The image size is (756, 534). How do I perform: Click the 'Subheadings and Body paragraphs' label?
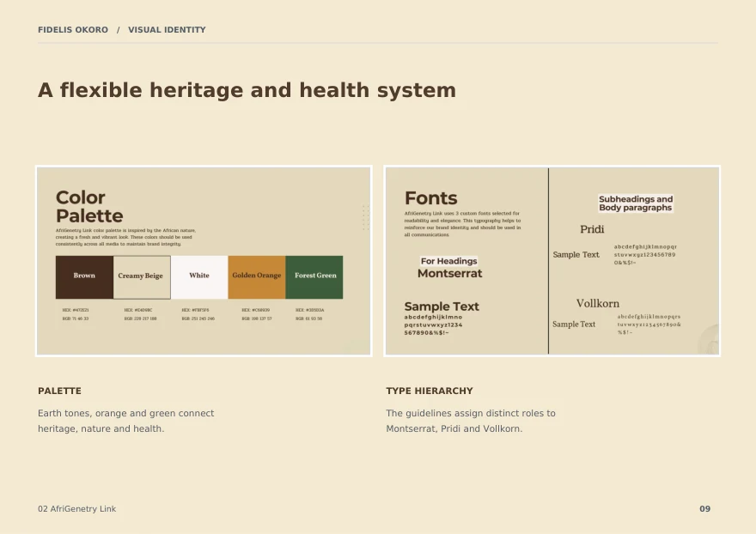click(636, 203)
